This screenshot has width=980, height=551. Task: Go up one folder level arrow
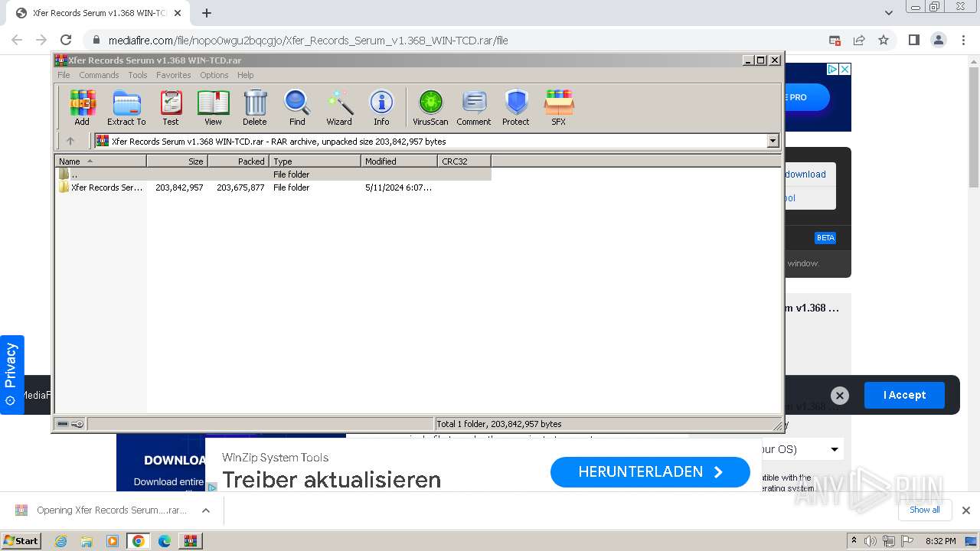point(70,141)
